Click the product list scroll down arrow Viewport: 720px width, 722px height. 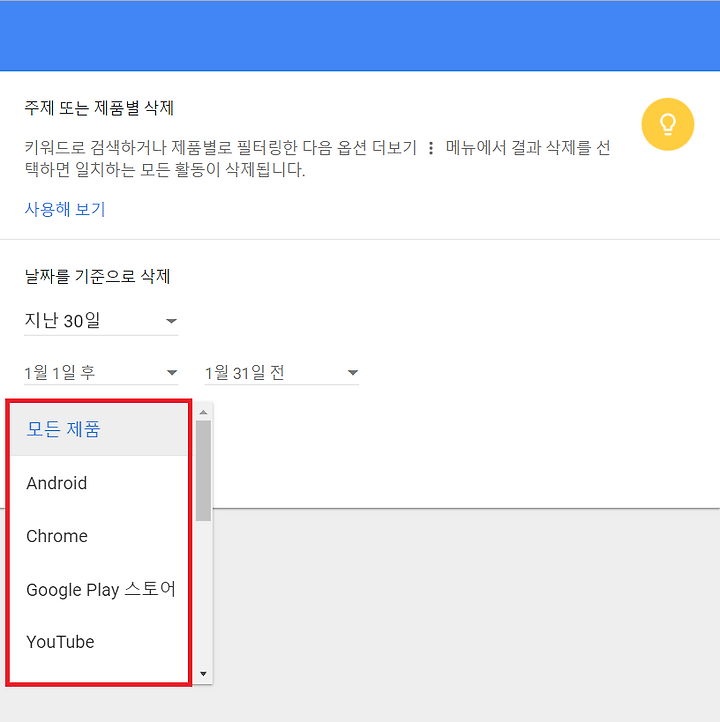tap(203, 674)
